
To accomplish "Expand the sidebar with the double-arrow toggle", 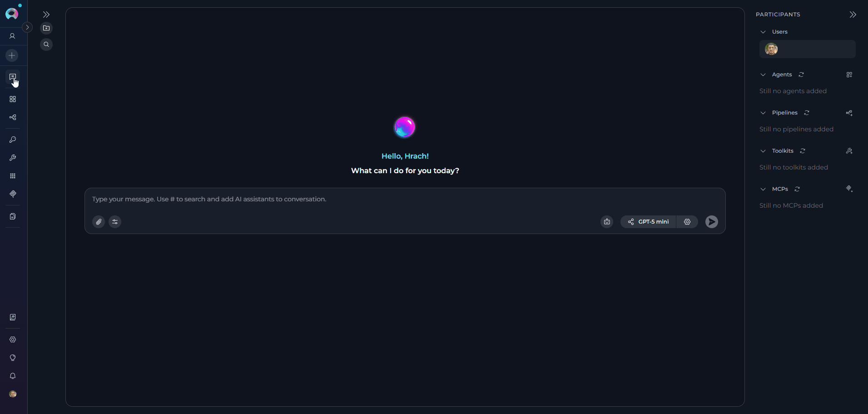I will coord(46,14).
